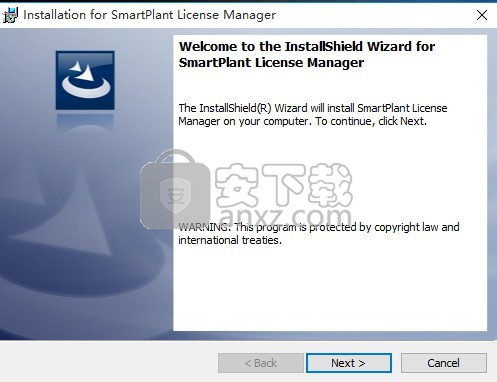Close the SmartPlant installation window
The image size is (497, 382).
click(x=482, y=15)
